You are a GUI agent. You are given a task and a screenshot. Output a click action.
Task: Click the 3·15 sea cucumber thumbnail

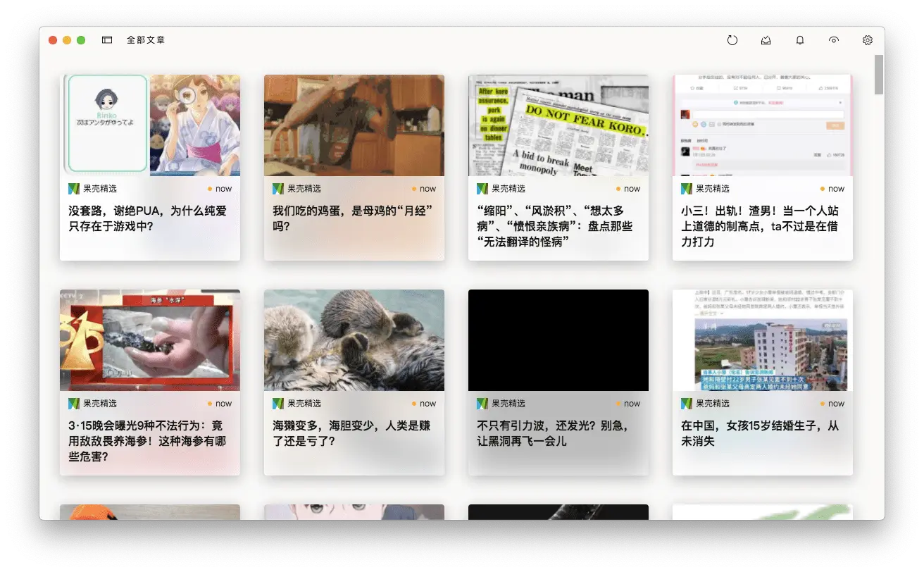(x=150, y=340)
